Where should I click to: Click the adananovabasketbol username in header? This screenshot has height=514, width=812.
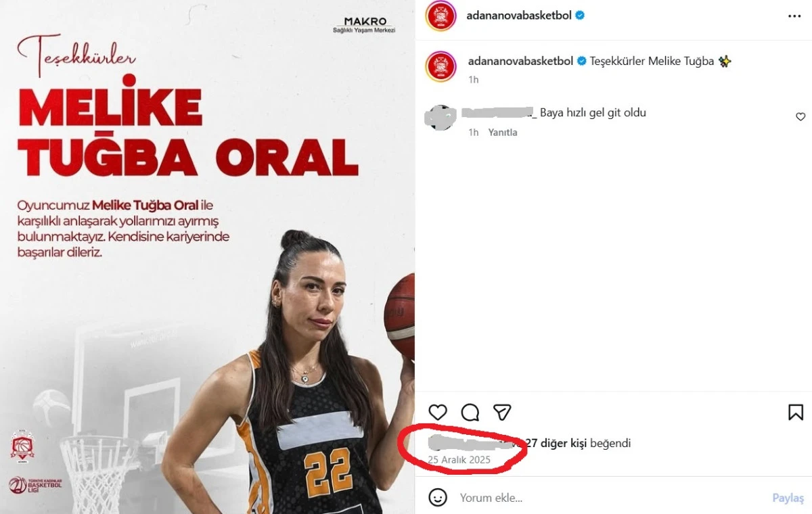520,16
